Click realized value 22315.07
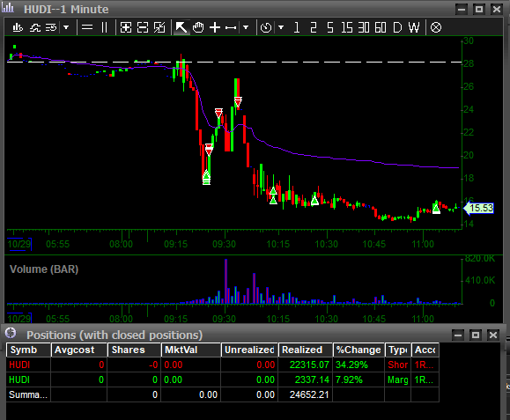Image resolution: width=510 pixels, height=420 pixels. coord(309,365)
